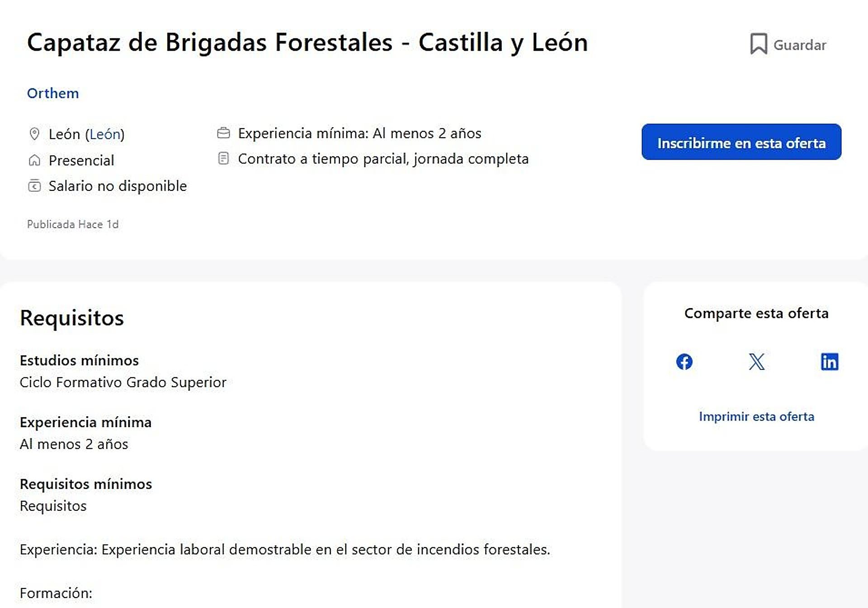Click the document icon beside Contrato
The height and width of the screenshot is (608, 868).
[223, 158]
